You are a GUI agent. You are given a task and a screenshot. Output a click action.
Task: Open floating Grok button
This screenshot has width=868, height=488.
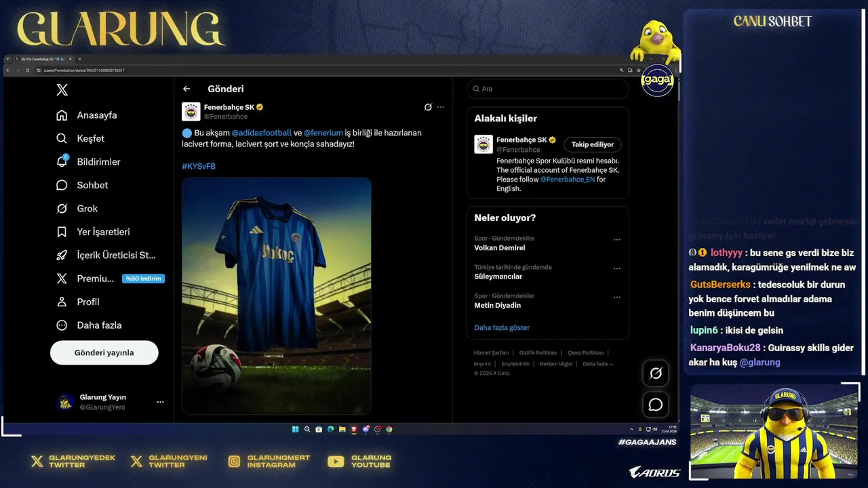pos(656,373)
